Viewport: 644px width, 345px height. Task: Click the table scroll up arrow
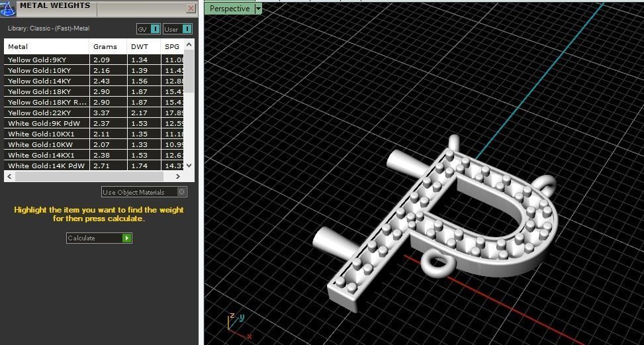189,44
